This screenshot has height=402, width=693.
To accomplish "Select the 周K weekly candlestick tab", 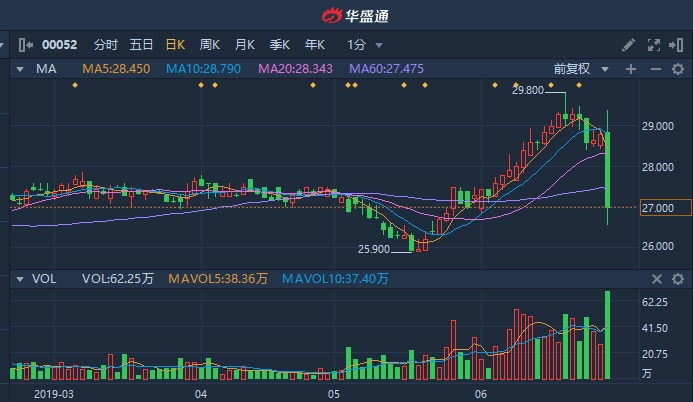I will coord(209,45).
